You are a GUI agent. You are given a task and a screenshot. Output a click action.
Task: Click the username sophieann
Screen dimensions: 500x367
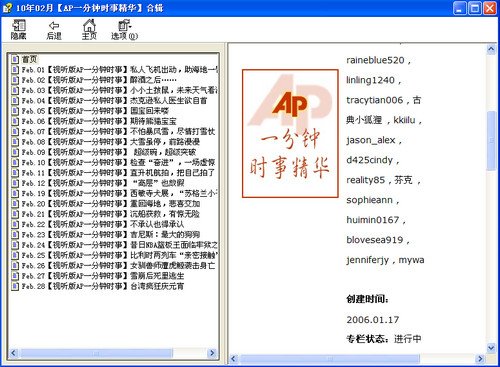(369, 200)
